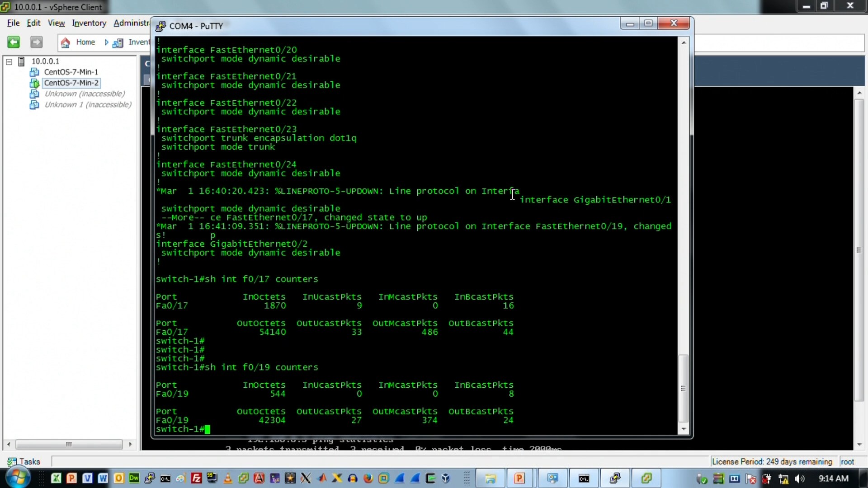Launch PuTTY from quick launch
Viewport: 868px width, 488px height.
click(x=150, y=478)
